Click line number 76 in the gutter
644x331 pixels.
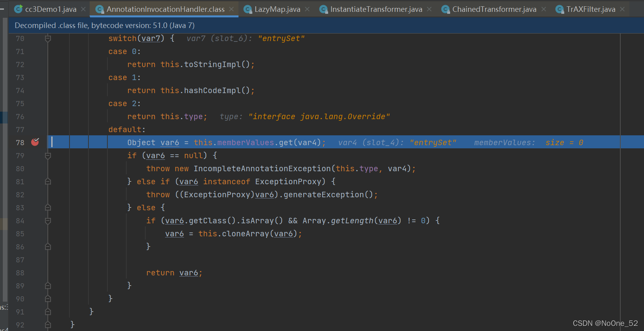[x=20, y=116]
